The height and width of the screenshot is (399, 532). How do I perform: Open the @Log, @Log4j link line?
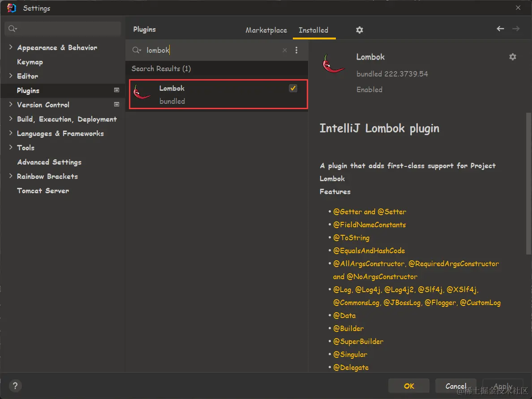405,289
